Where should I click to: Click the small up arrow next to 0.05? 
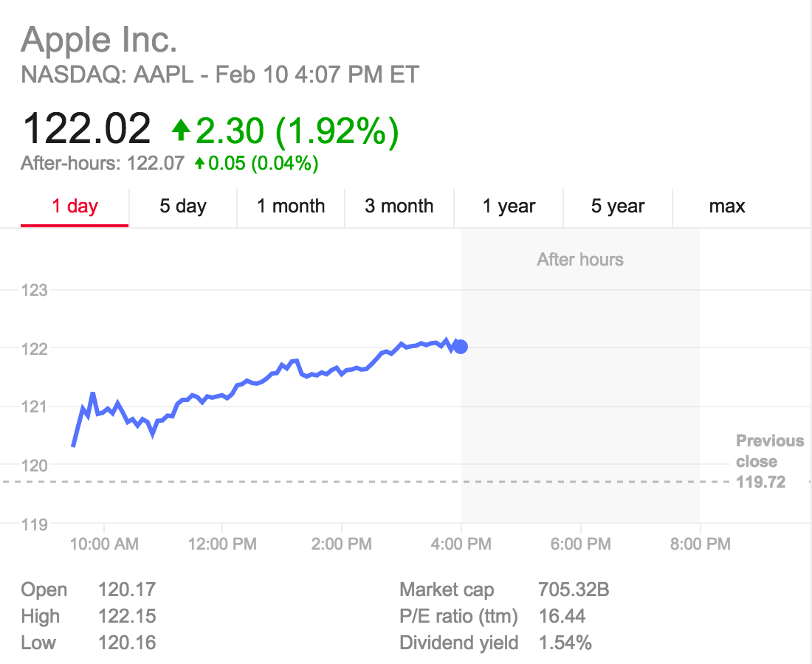click(x=200, y=163)
